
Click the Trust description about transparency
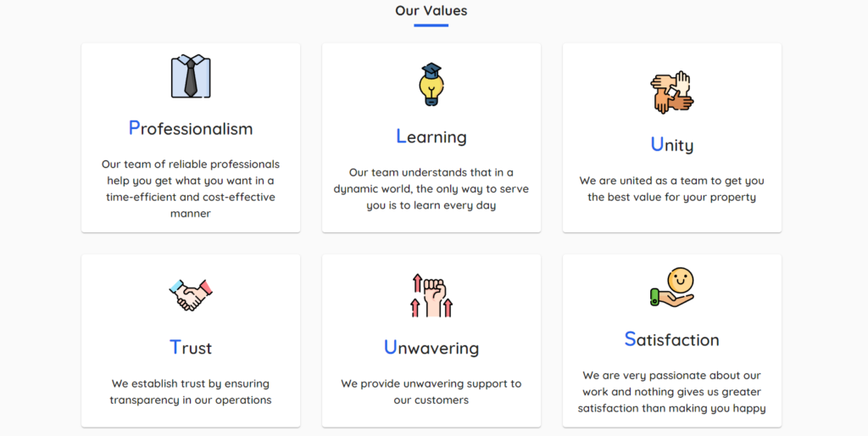(191, 391)
